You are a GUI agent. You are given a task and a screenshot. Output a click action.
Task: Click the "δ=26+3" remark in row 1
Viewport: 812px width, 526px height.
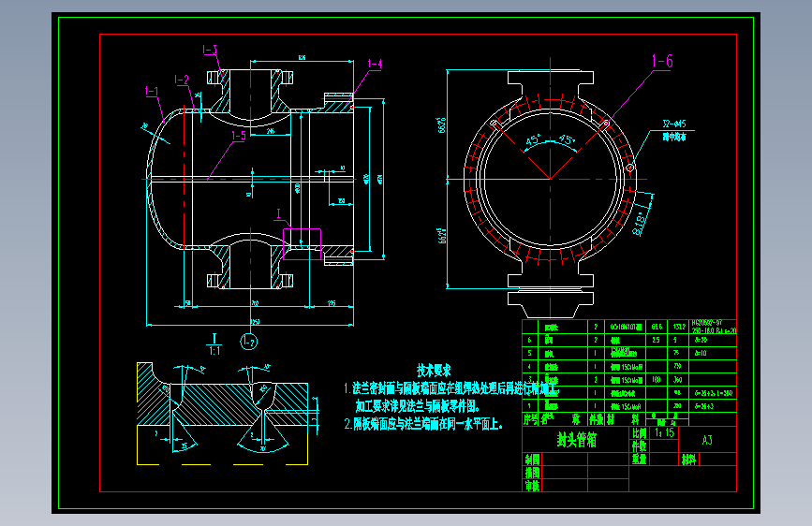click(703, 406)
